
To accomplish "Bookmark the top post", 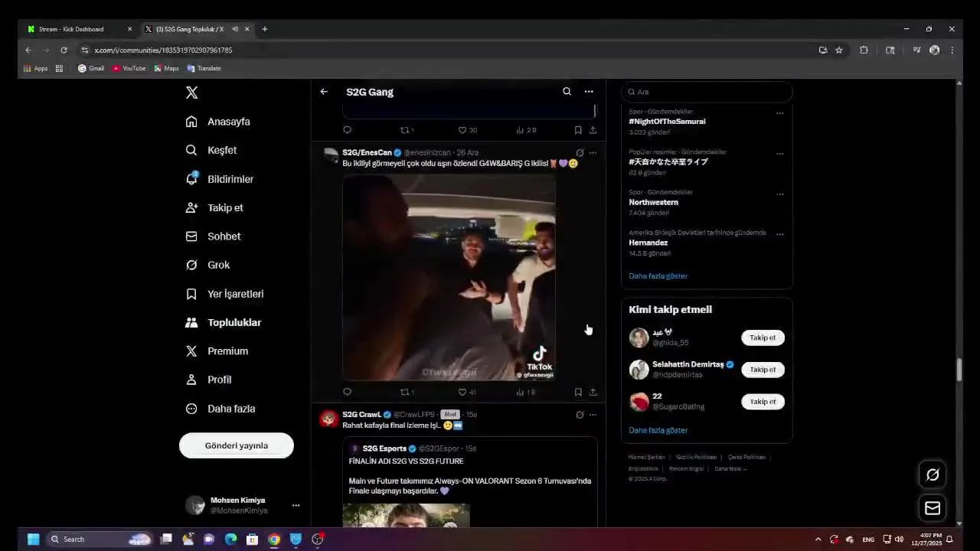I will click(578, 130).
